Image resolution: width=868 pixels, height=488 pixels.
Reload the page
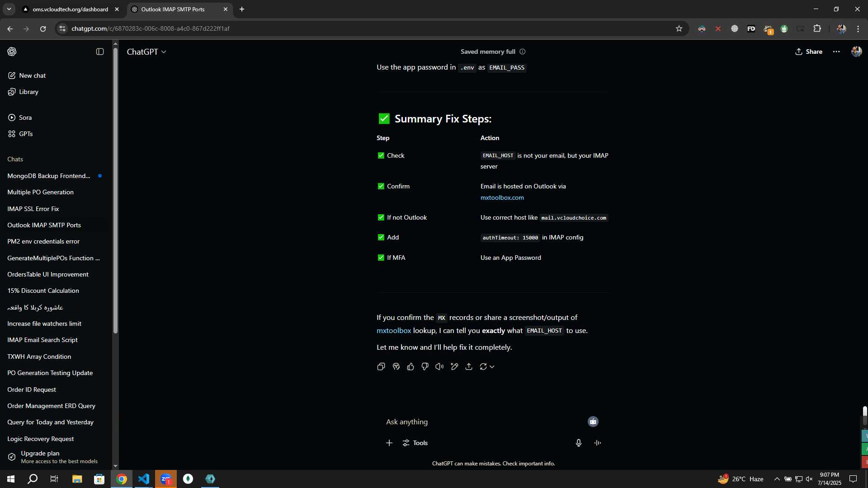pos(43,28)
